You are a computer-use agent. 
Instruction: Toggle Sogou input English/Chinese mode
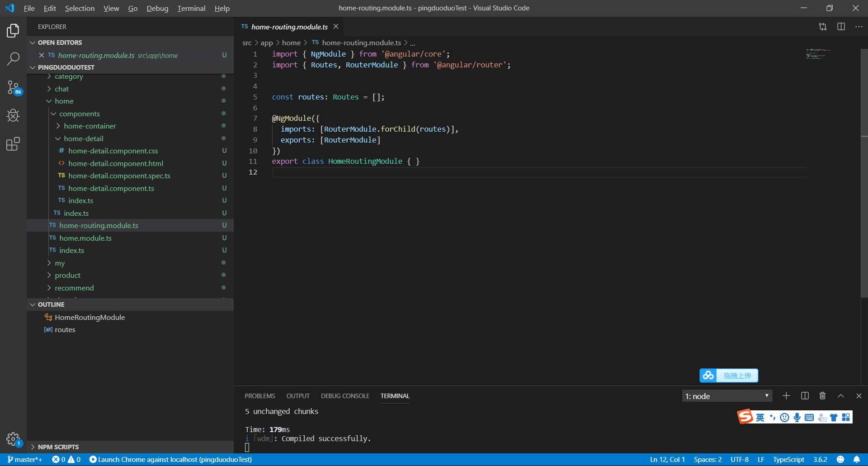[760, 417]
